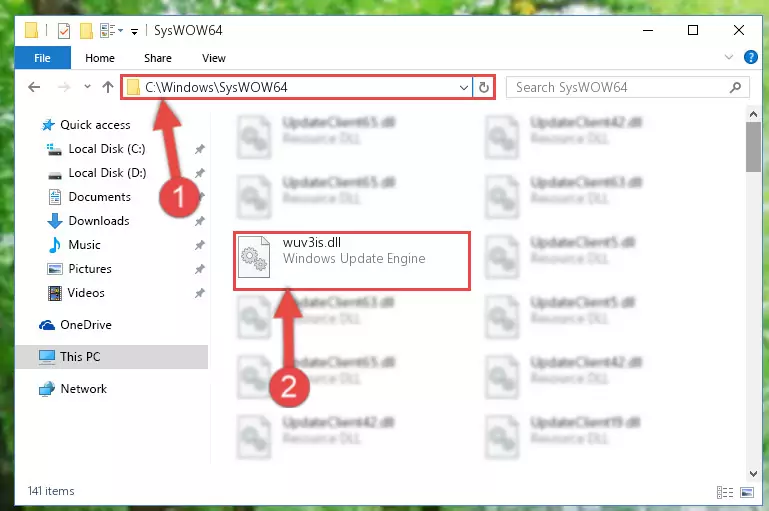Click the file list scroll down arrow

coord(753,474)
